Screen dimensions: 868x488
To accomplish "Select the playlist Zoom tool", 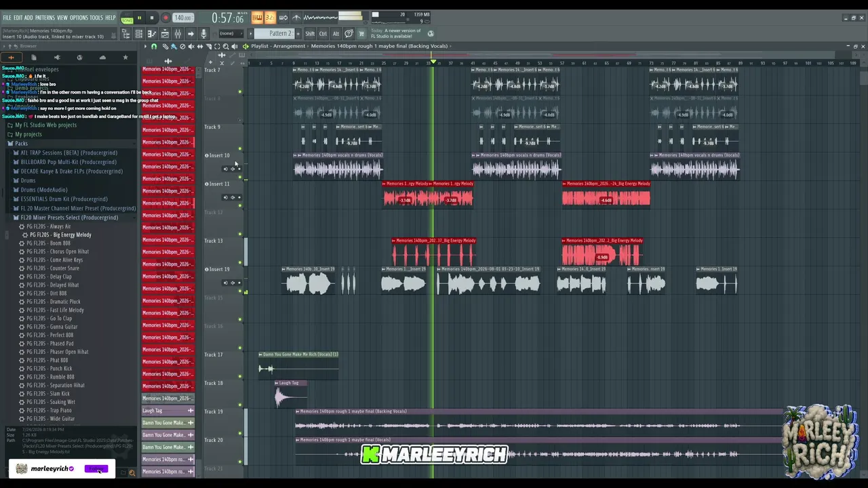I will tap(226, 46).
